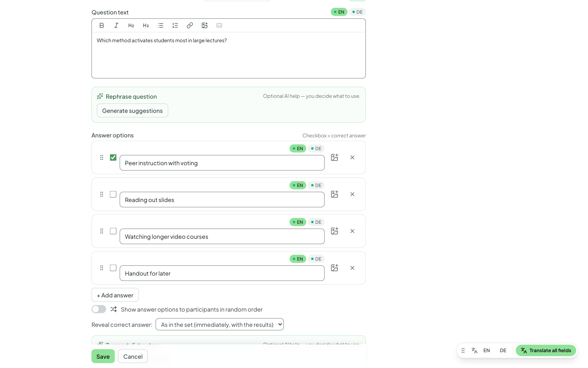This screenshot has width=588, height=368.
Task: Select DE for Handout for later answer
Action: pyautogui.click(x=316, y=259)
